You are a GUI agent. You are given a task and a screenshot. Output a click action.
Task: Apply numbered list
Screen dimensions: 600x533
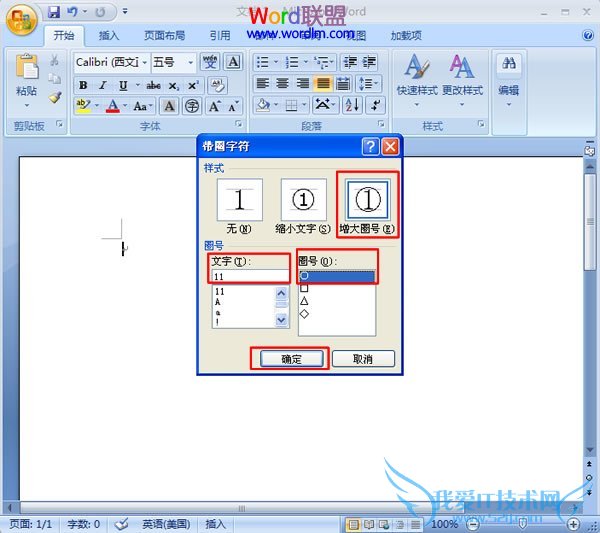coord(292,62)
